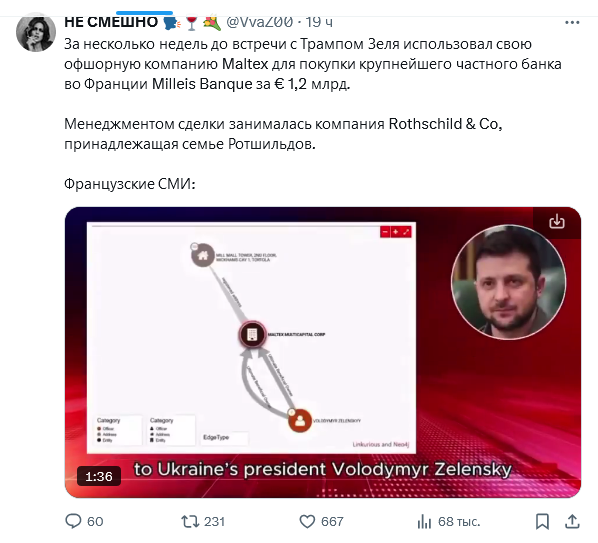Click the red fullscreen expand button in graph

coord(406,232)
